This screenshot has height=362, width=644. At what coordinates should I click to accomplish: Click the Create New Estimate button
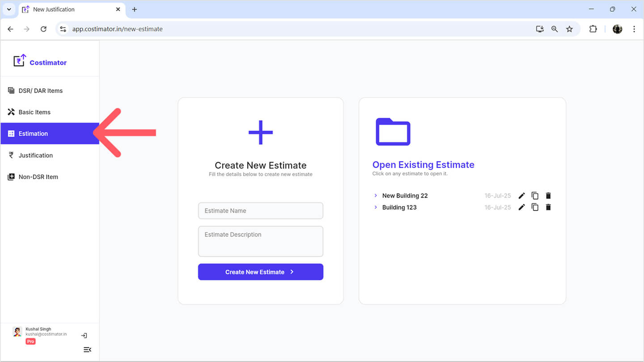coord(261,272)
